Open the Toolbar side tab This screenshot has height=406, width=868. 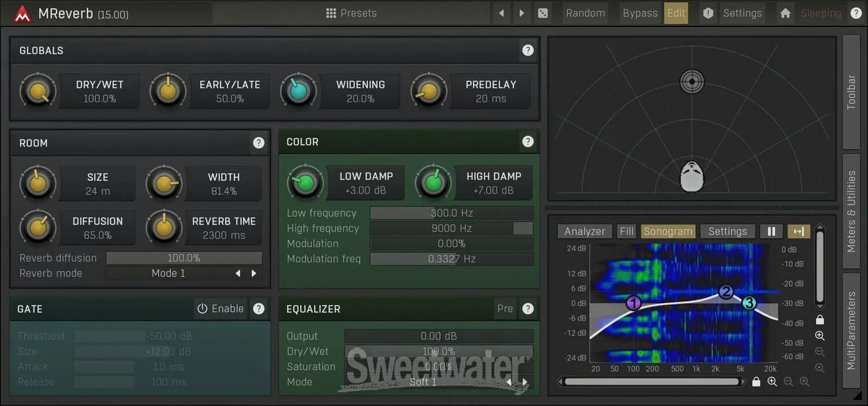point(851,92)
